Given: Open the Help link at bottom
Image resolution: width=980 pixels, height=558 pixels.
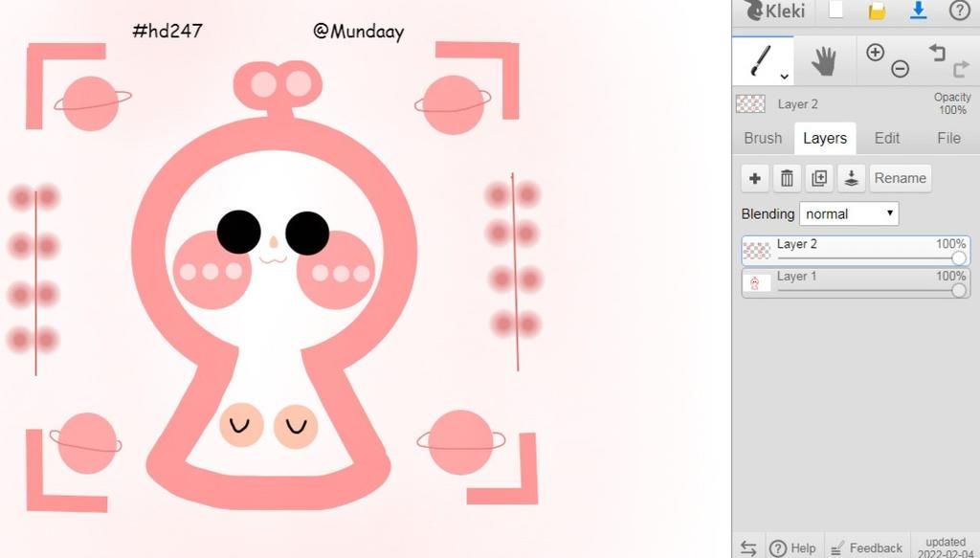Looking at the screenshot, I should pyautogui.click(x=792, y=548).
